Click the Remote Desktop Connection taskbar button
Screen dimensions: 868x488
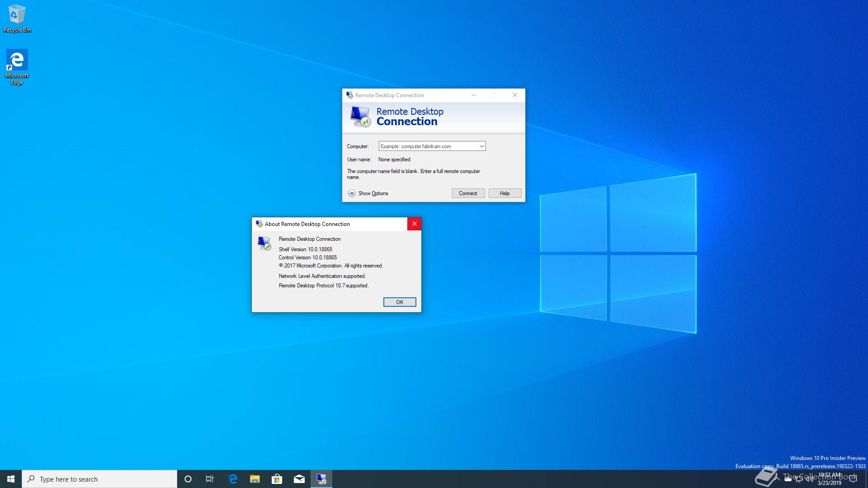[321, 479]
